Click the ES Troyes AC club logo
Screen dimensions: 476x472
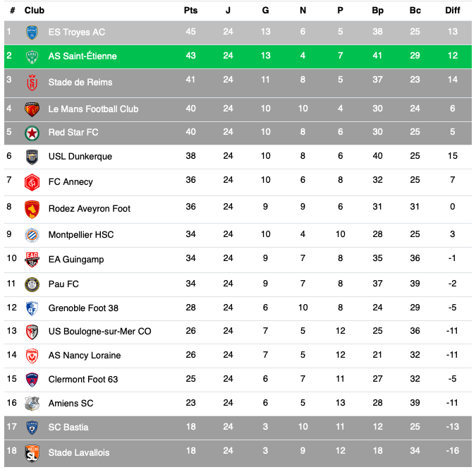[32, 32]
